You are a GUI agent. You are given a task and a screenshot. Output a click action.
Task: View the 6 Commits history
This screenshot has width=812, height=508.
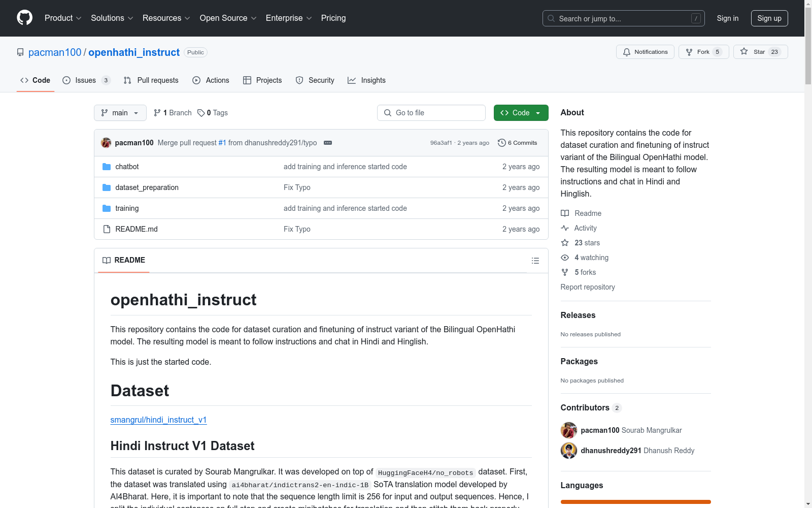[x=518, y=143]
